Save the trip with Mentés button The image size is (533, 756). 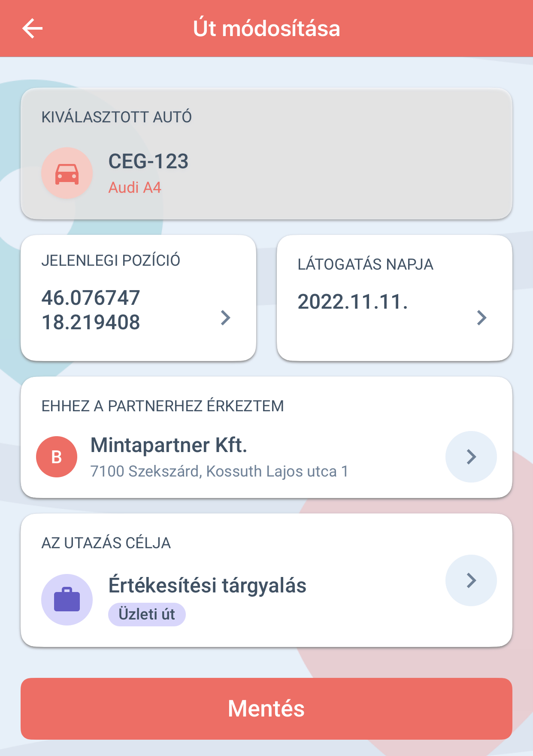[x=266, y=708]
